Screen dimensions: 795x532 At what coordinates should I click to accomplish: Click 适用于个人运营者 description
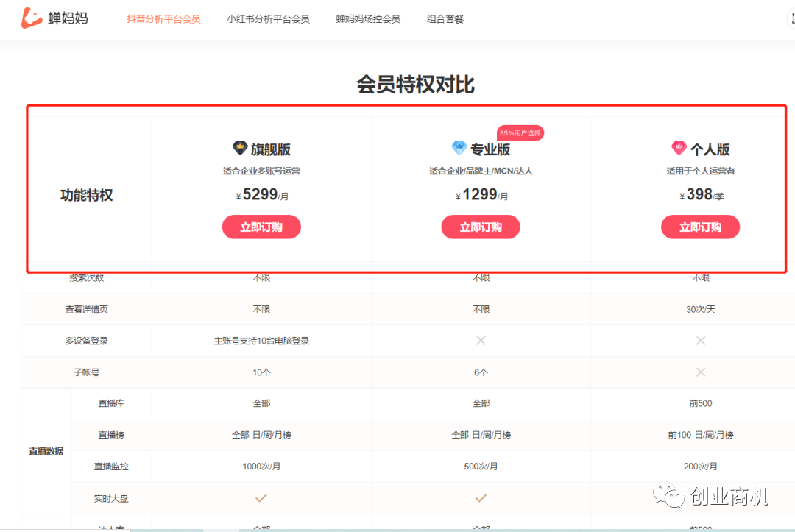pyautogui.click(x=700, y=171)
